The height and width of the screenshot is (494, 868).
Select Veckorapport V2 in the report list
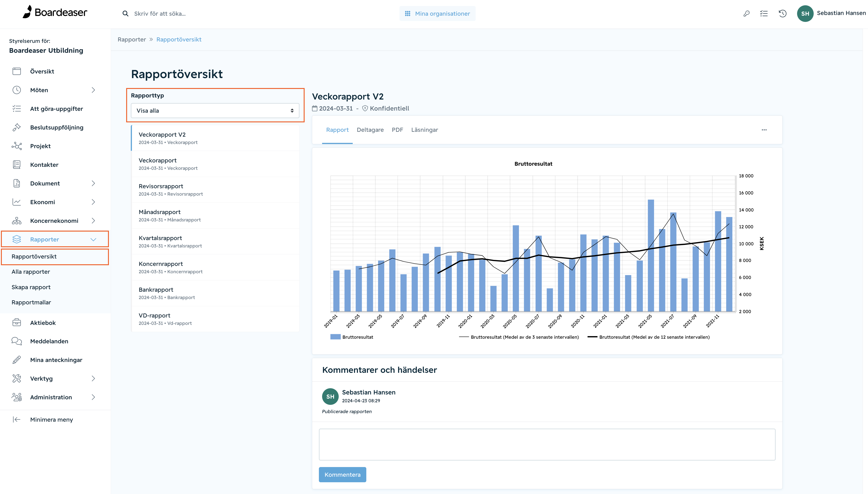point(216,138)
